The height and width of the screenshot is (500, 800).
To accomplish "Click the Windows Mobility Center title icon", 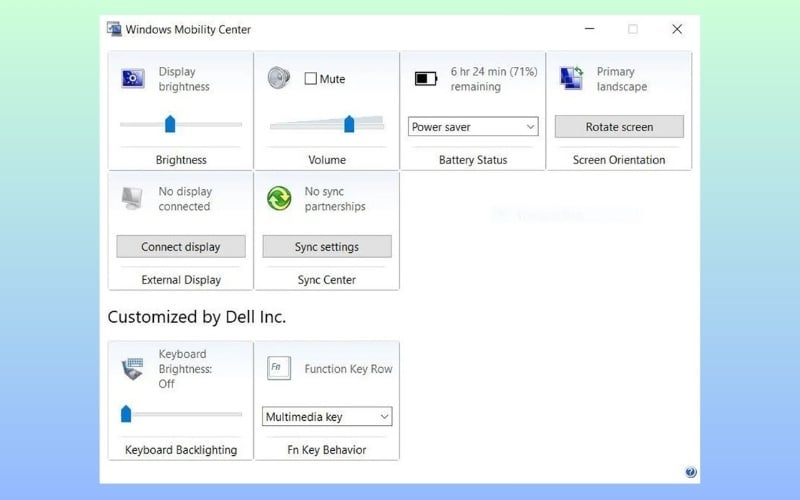I will [x=114, y=29].
